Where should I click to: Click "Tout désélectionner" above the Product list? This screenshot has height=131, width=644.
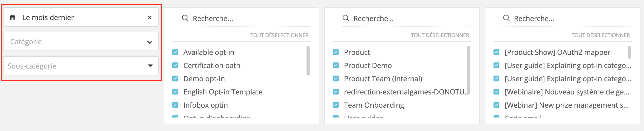point(440,35)
